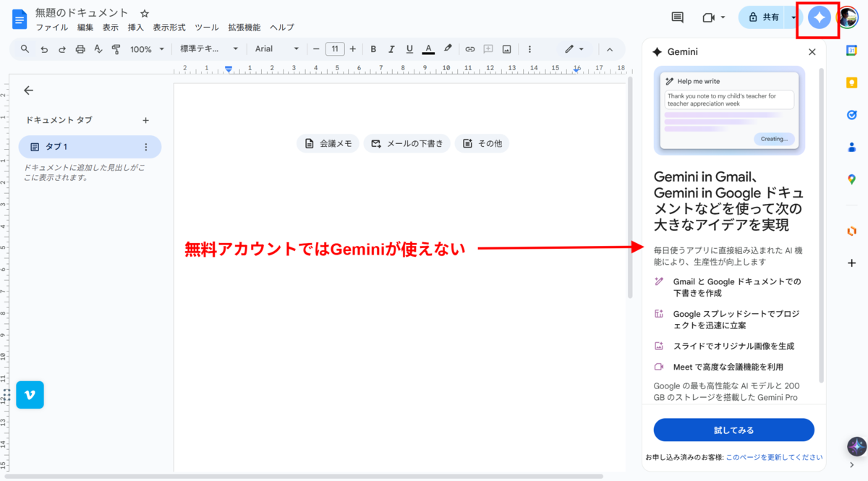The height and width of the screenshot is (481, 868).
Task: Open the paragraph style dropdown
Action: tap(209, 49)
